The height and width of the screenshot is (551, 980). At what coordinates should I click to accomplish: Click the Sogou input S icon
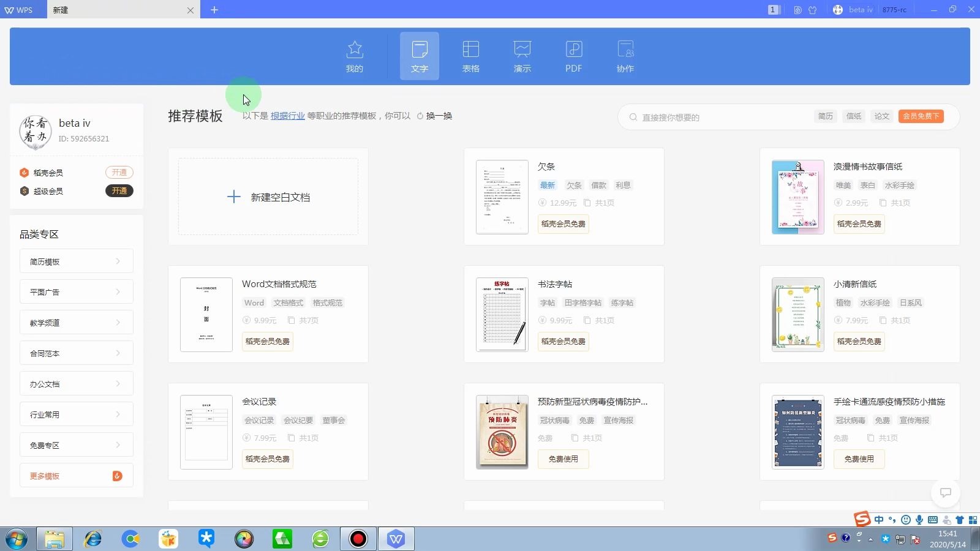point(862,519)
